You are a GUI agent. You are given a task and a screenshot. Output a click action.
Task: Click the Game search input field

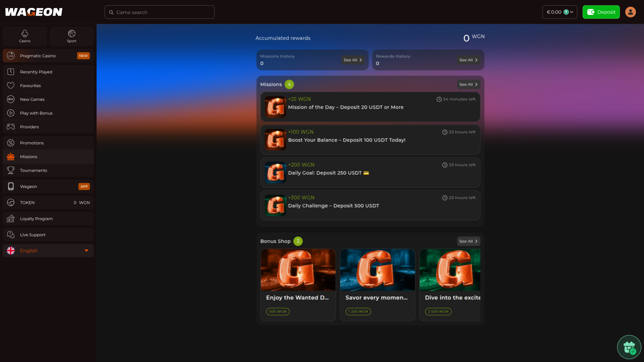(x=159, y=12)
